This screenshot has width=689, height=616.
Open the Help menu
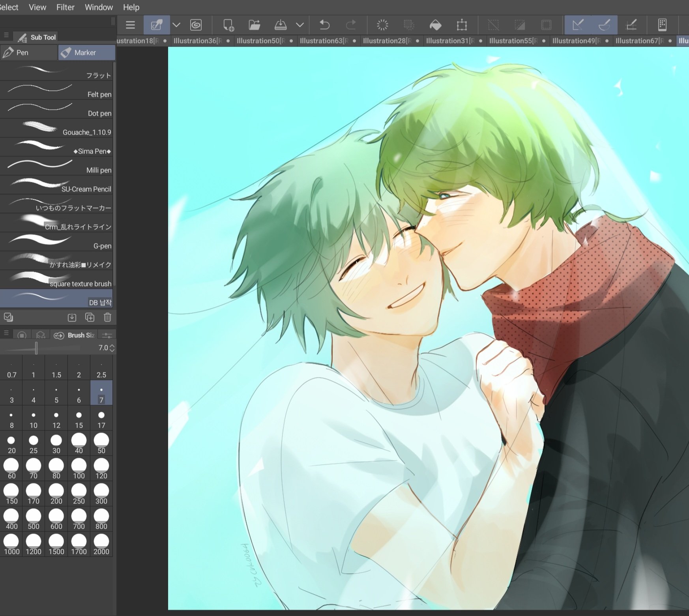click(131, 7)
